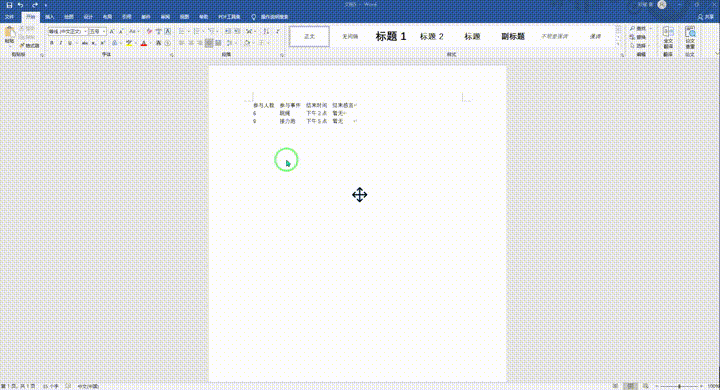Screen dimensions: 720x390
Task: Click the Clear formatting eraser icon
Action: pyautogui.click(x=149, y=31)
